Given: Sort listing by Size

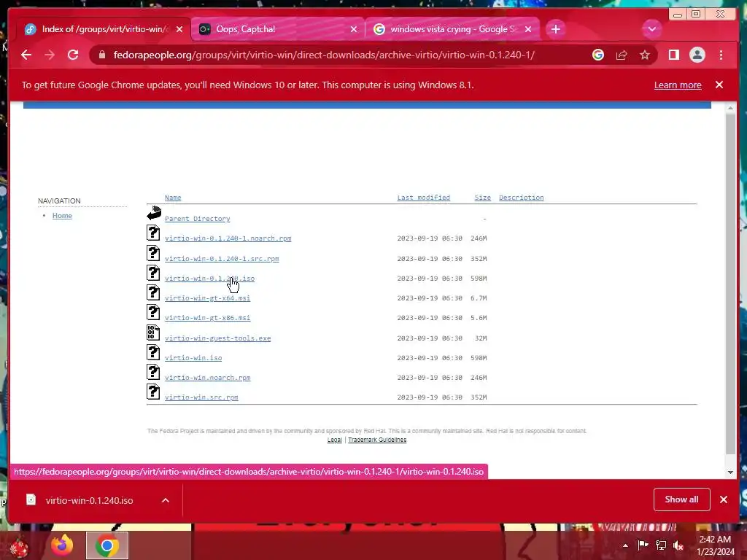Looking at the screenshot, I should [x=483, y=198].
